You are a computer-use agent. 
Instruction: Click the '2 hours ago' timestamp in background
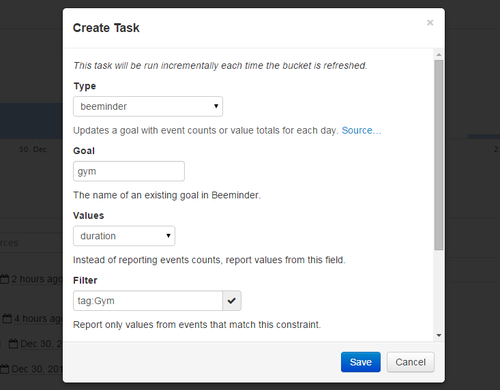pos(37,279)
